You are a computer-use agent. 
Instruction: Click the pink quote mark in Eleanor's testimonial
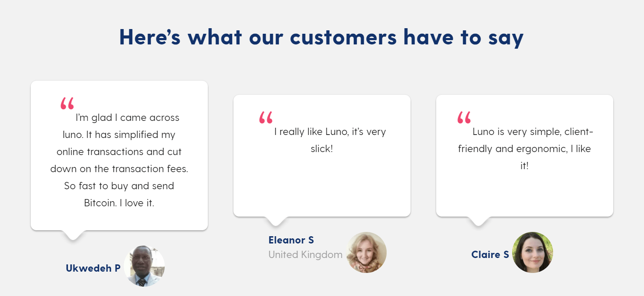point(265,117)
